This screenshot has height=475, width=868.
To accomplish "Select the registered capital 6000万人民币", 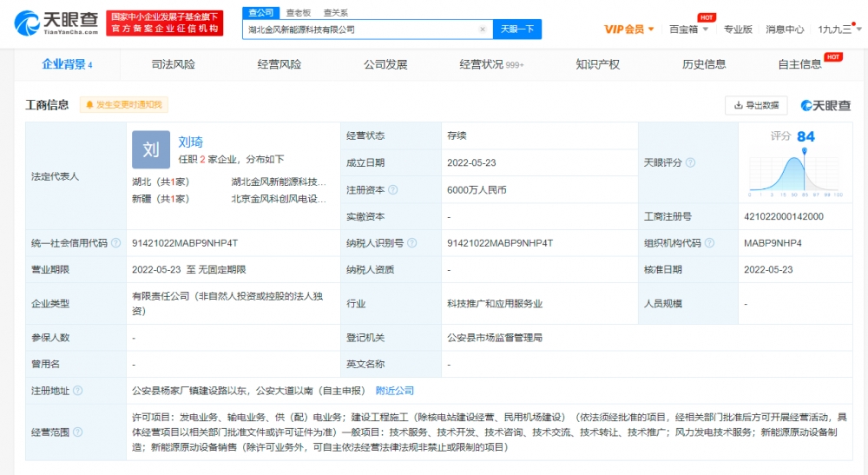I will pos(477,190).
